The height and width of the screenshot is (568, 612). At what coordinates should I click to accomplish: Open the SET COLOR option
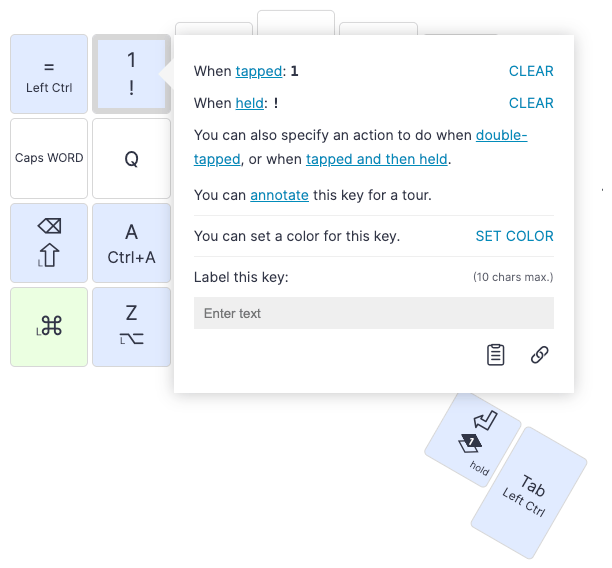pos(514,236)
